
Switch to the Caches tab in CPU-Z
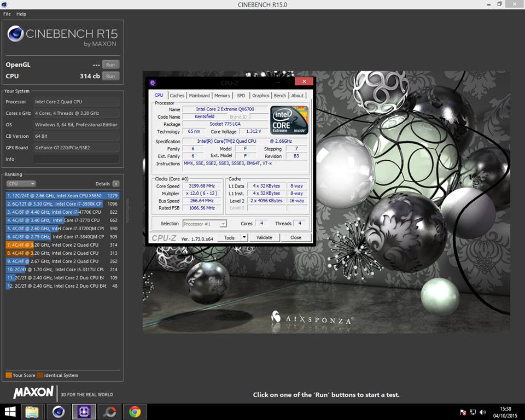click(x=177, y=96)
